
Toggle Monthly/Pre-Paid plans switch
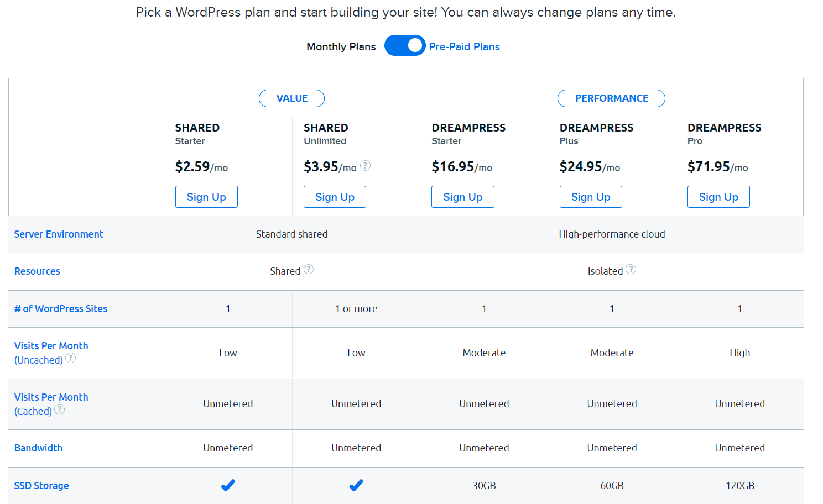coord(405,45)
